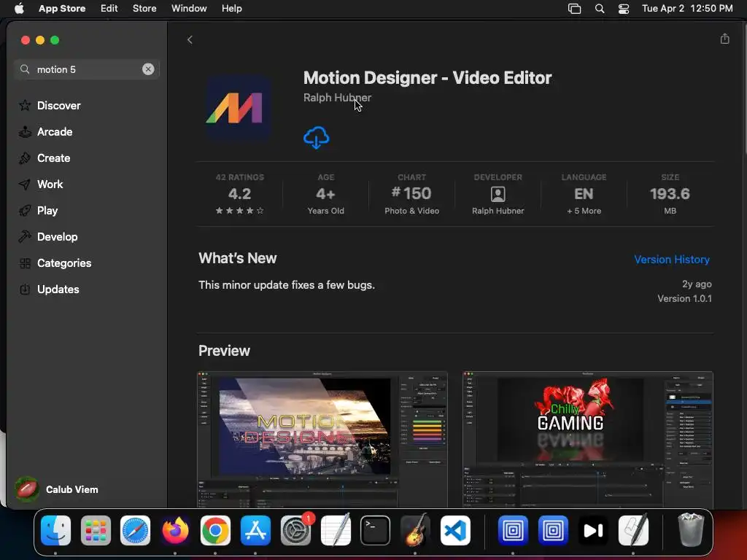Launch GarageBand from the Dock
The width and height of the screenshot is (747, 560).
(415, 531)
